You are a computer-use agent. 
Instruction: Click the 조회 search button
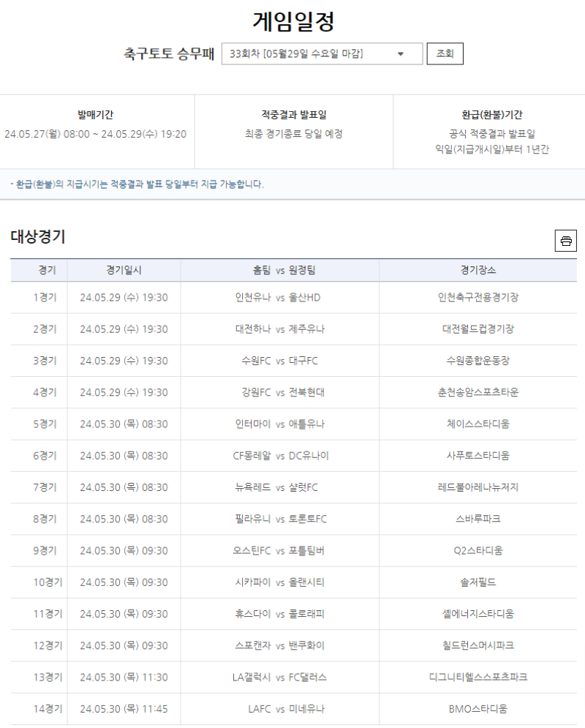coord(445,54)
